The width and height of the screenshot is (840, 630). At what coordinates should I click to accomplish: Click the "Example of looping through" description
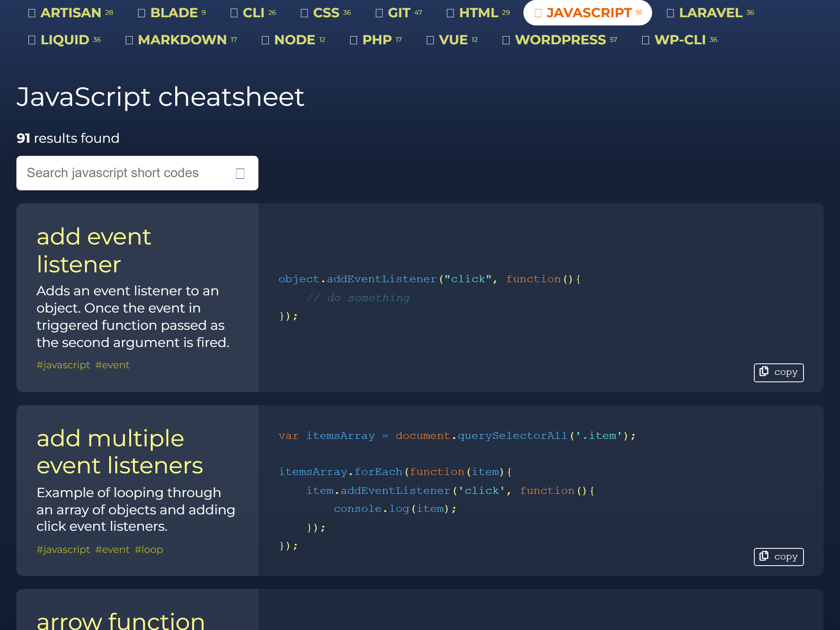[x=136, y=509]
